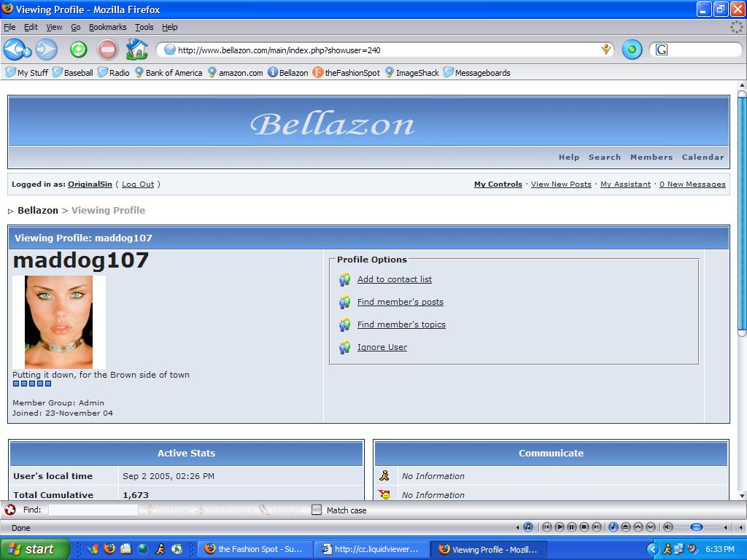Click the Find member's posts link
Viewport: 747px width, 560px height.
click(400, 302)
